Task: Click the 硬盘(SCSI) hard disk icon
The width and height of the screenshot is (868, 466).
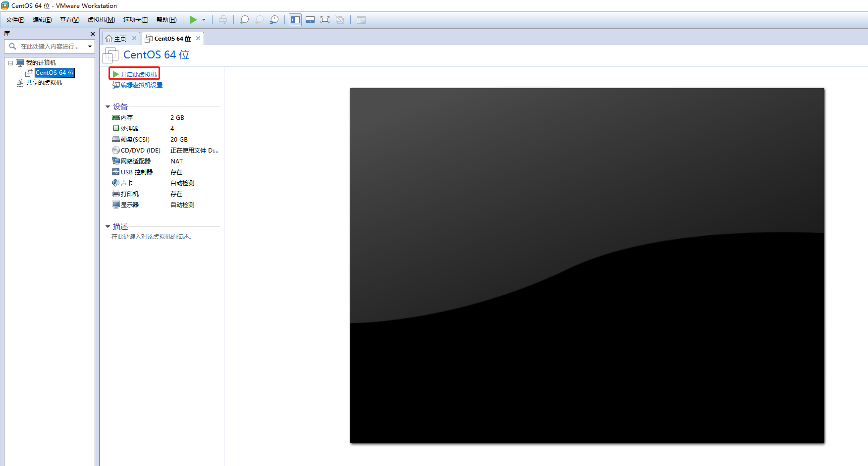Action: tap(116, 140)
